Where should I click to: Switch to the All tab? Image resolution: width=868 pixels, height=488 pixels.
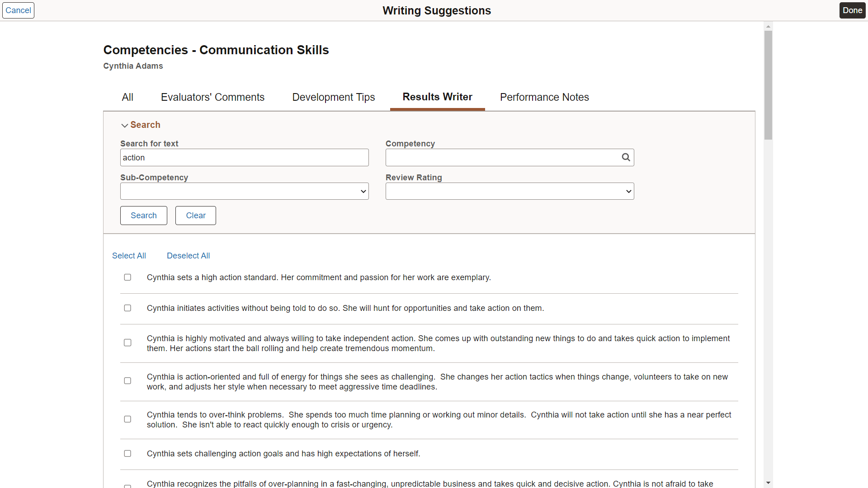(127, 97)
